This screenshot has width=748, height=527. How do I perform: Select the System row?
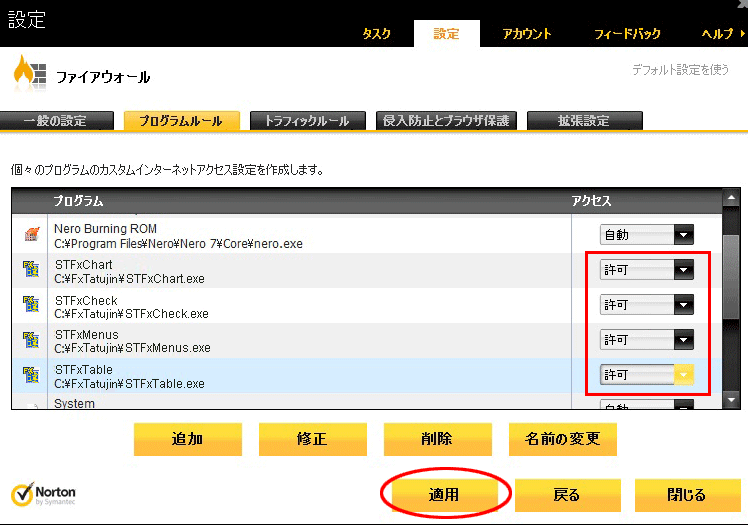click(366, 403)
